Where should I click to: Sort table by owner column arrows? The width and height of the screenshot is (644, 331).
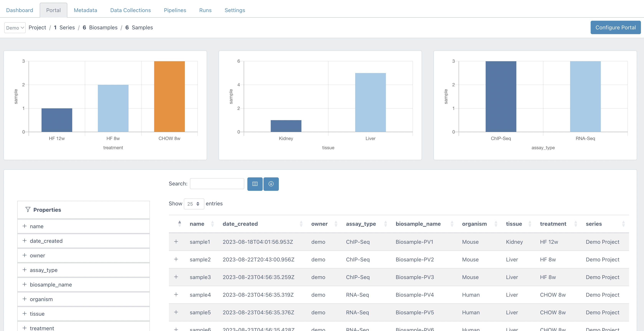click(x=336, y=224)
